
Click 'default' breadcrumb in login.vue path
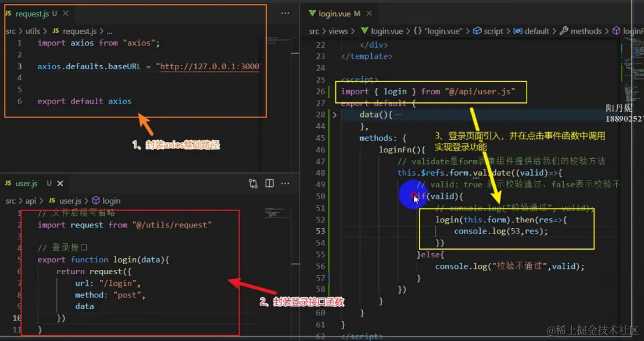coord(536,31)
